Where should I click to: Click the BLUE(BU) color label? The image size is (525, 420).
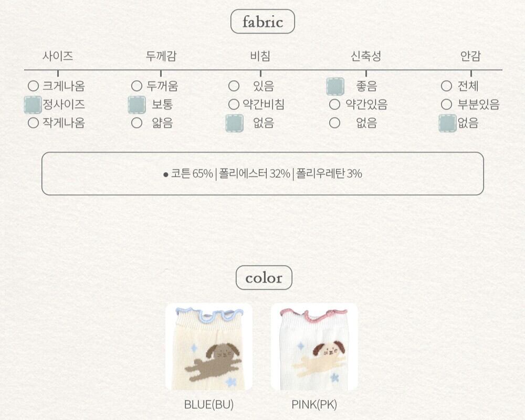(209, 404)
